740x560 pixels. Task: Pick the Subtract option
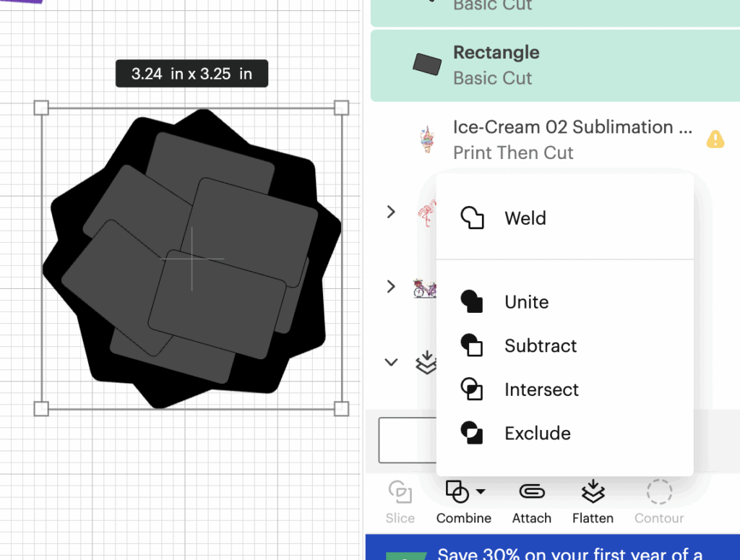click(541, 346)
